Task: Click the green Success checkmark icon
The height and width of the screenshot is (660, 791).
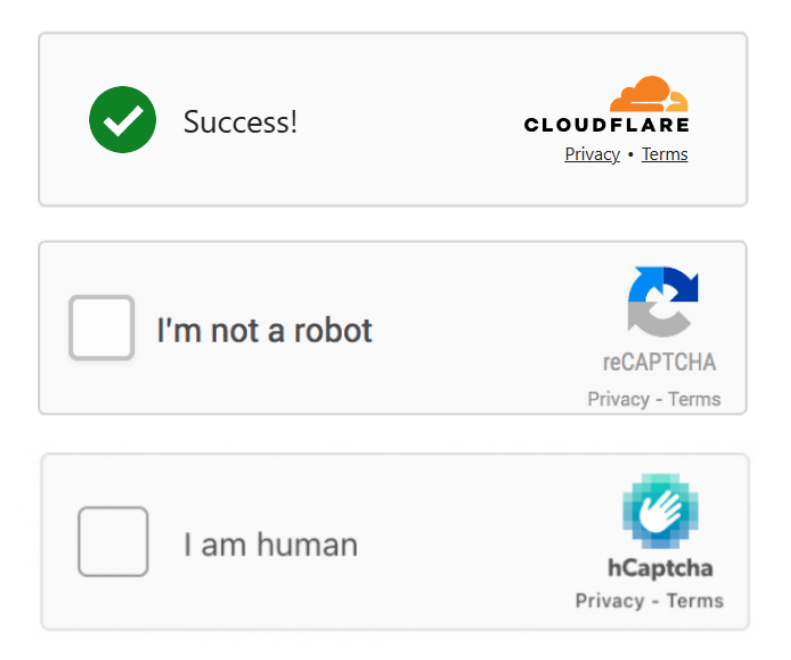Action: click(122, 120)
